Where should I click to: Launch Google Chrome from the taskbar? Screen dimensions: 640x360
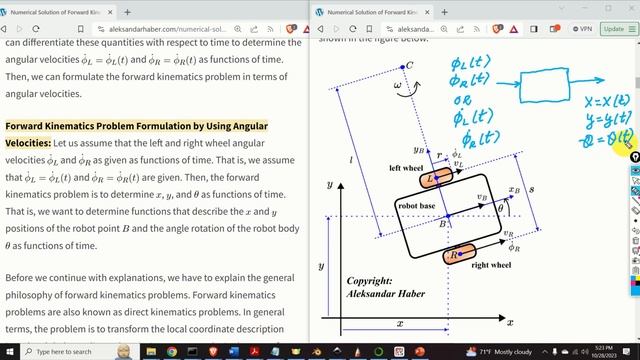pos(172,351)
